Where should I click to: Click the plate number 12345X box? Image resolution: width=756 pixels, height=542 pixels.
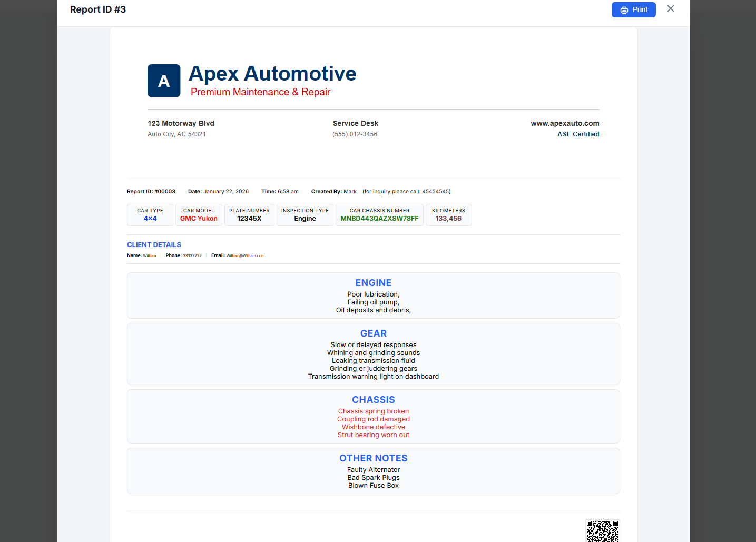tap(249, 215)
